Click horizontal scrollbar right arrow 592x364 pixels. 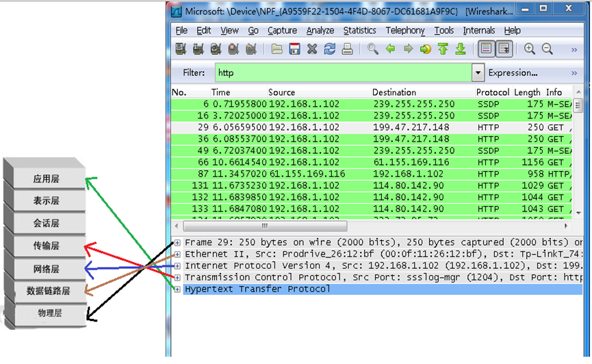[566, 226]
